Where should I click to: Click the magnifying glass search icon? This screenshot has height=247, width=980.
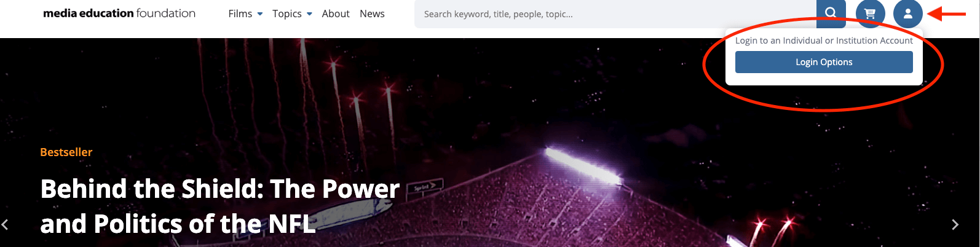[x=831, y=14]
